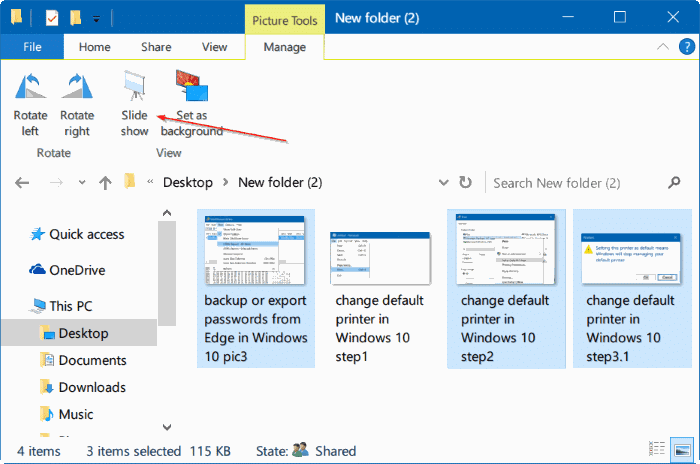Click the Properties checkmark icon in quick access toolbar

click(x=52, y=18)
